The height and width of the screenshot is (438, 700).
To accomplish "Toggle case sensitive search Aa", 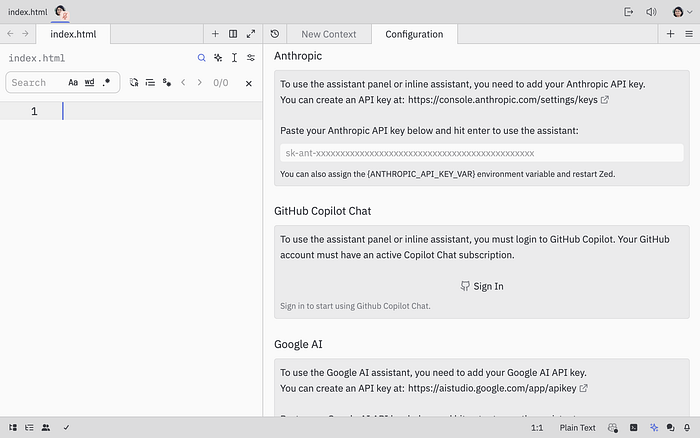I will coord(73,83).
